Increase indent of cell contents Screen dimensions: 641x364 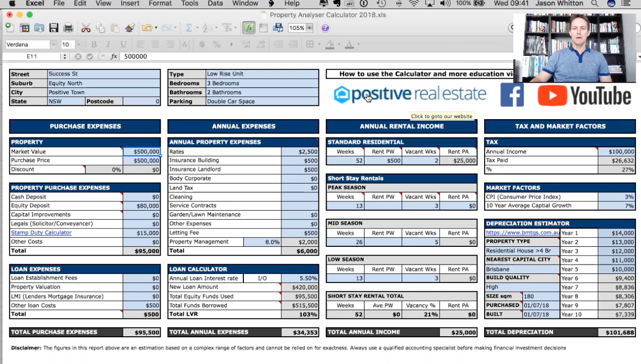click(293, 45)
